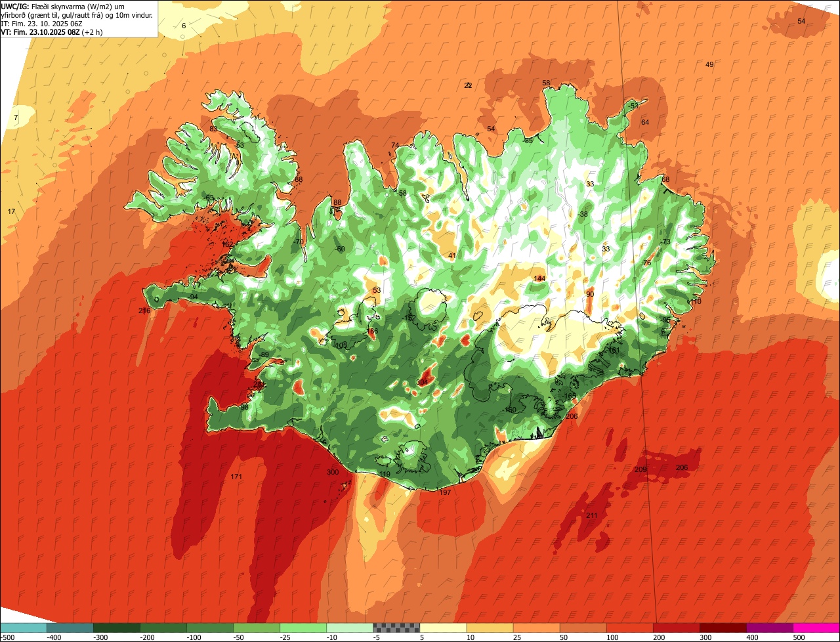Select the darkest green swatch above -300
The width and height of the screenshot is (840, 642).
[x=116, y=628]
